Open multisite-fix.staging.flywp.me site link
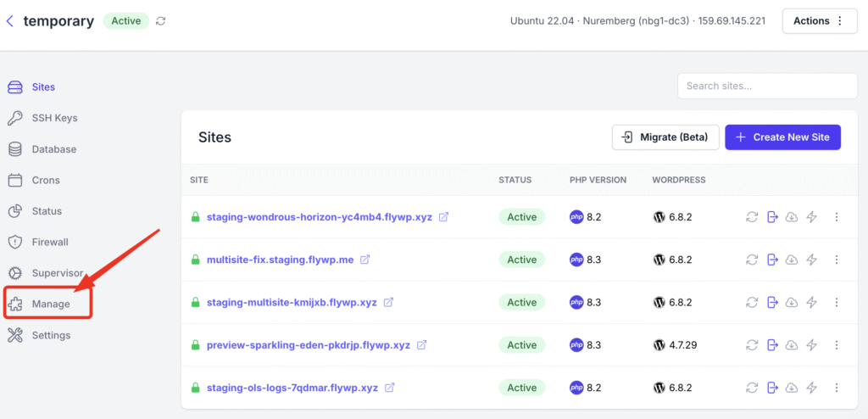868x419 pixels. (x=280, y=260)
